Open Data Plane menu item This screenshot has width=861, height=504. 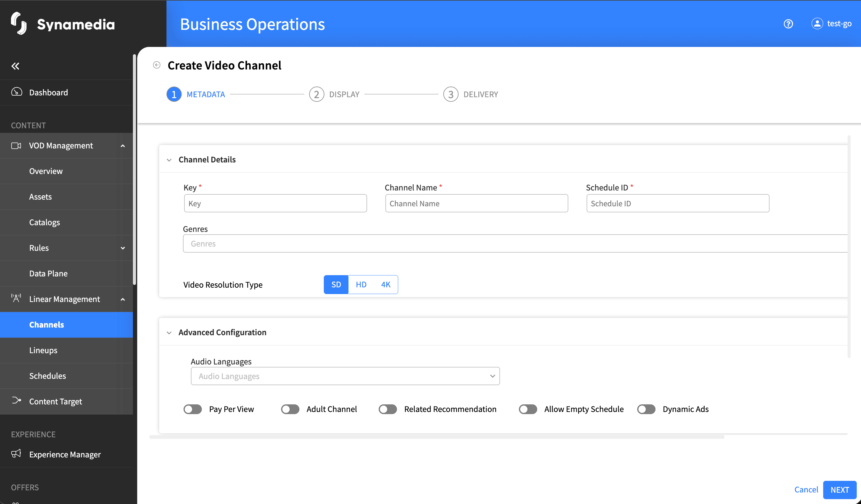coord(66,274)
